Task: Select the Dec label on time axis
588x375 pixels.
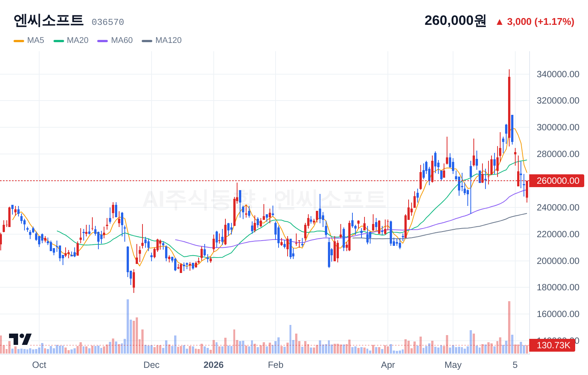Action: [152, 365]
